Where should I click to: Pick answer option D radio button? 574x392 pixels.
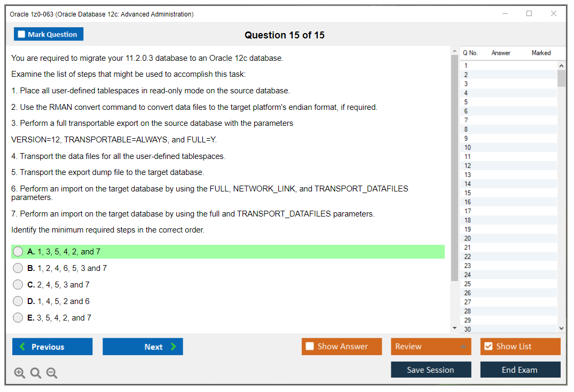18,301
